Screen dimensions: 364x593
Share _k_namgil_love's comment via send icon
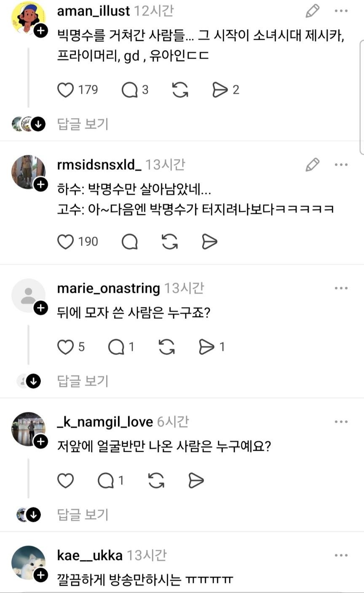coord(196,480)
